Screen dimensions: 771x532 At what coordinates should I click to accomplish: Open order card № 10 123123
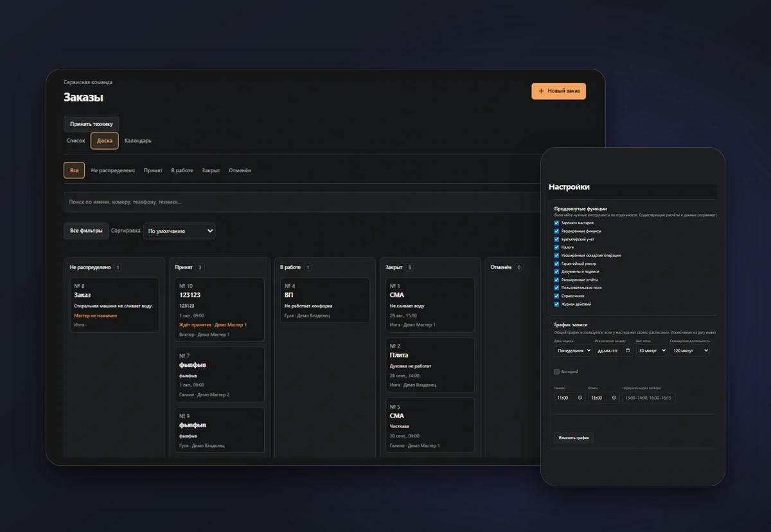(x=220, y=310)
